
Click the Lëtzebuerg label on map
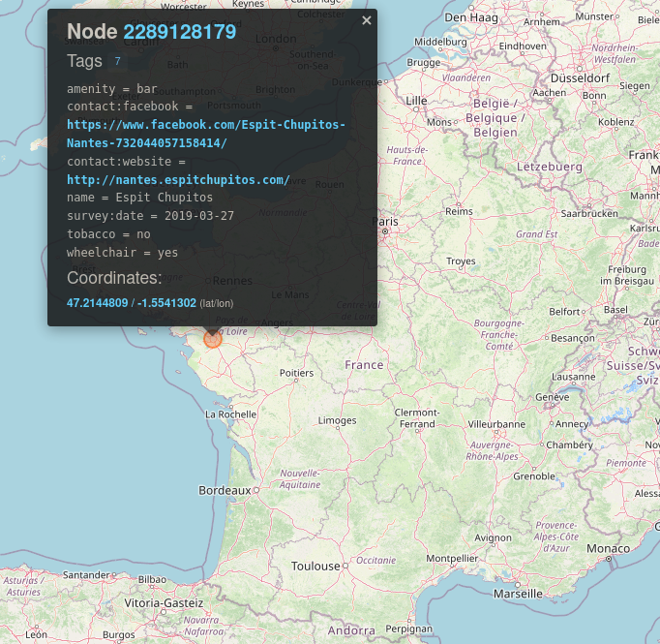[550, 167]
